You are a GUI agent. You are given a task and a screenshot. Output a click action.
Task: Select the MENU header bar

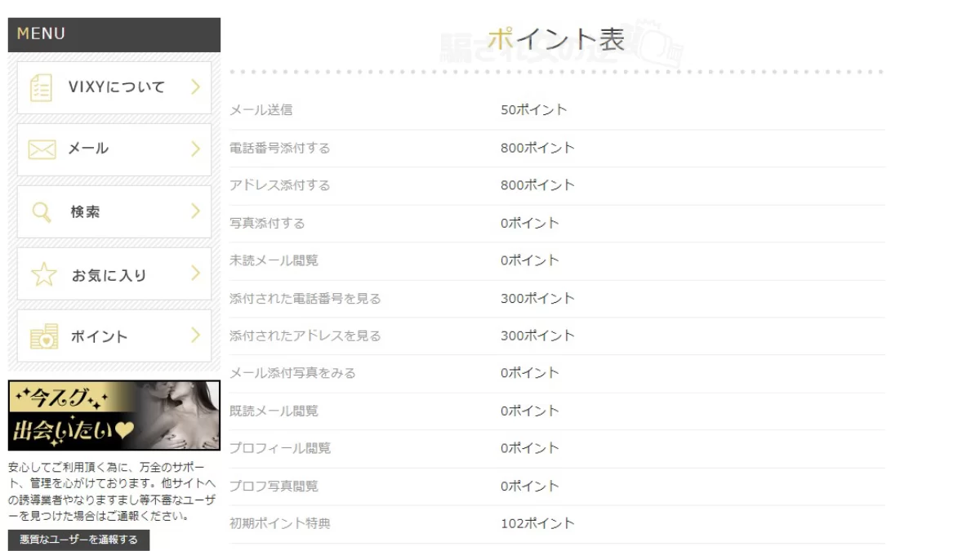pos(114,33)
